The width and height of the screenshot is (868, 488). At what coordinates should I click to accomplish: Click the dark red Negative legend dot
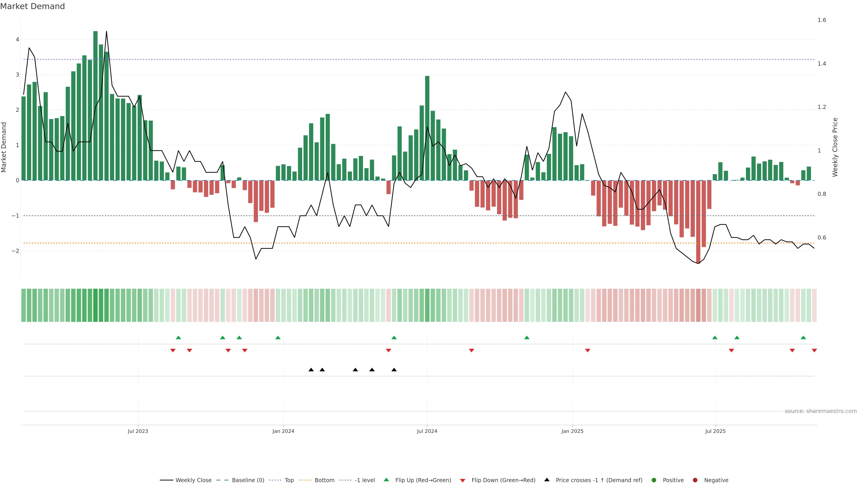pyautogui.click(x=695, y=480)
